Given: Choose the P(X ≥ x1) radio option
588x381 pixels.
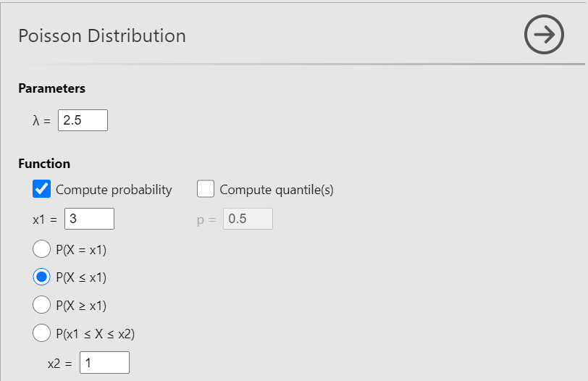Looking at the screenshot, I should pos(42,305).
